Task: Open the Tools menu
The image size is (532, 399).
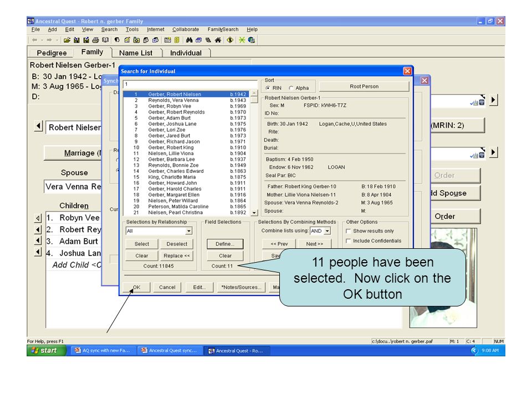Action: 132,29
